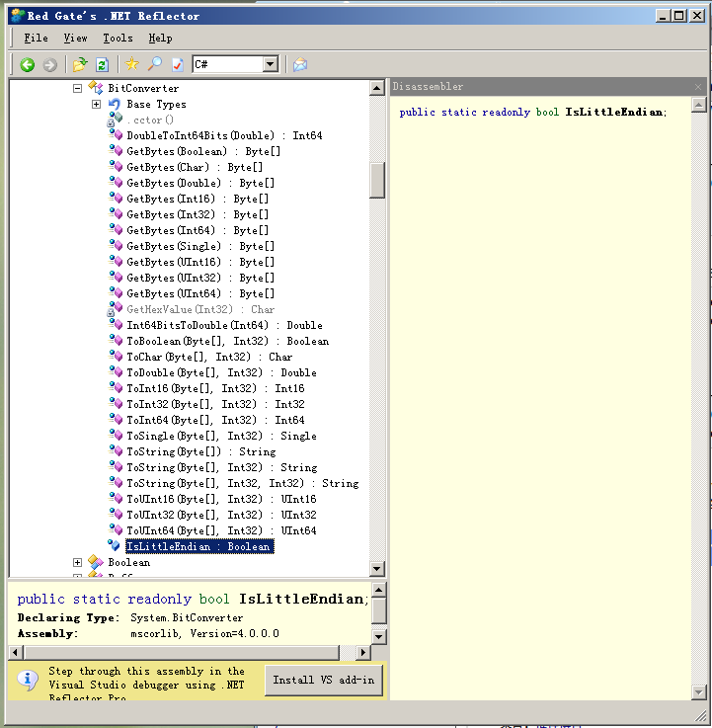Screen dimensions: 712x728
Task: Click the ToUInt64 method icon
Action: click(116, 529)
